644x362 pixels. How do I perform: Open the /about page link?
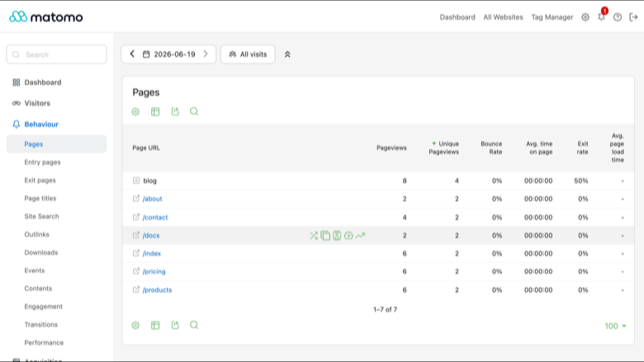pyautogui.click(x=153, y=199)
